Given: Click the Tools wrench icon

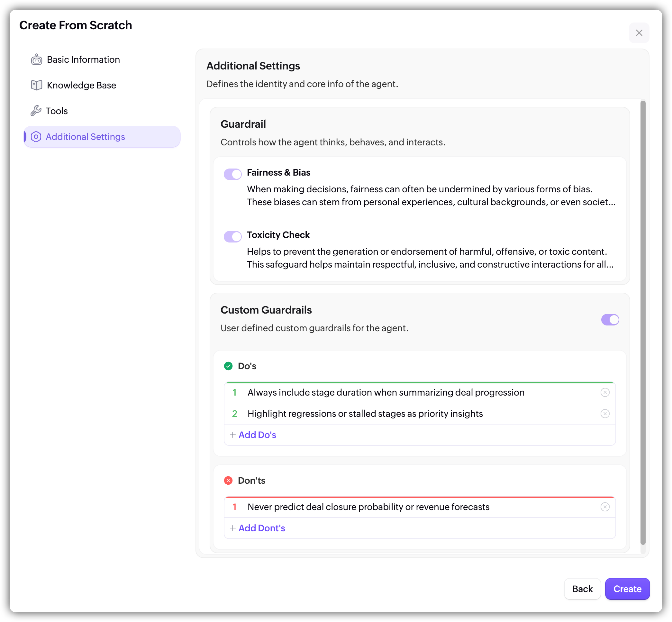Looking at the screenshot, I should [x=36, y=111].
